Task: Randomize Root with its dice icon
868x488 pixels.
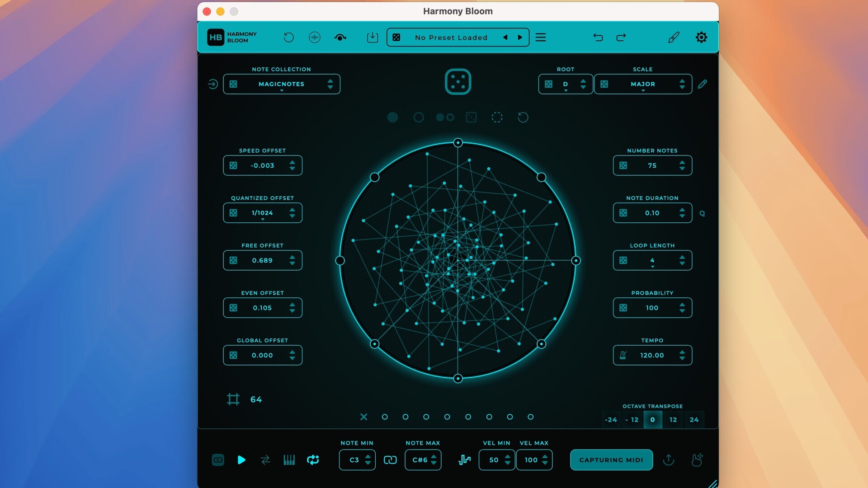Action: click(548, 84)
